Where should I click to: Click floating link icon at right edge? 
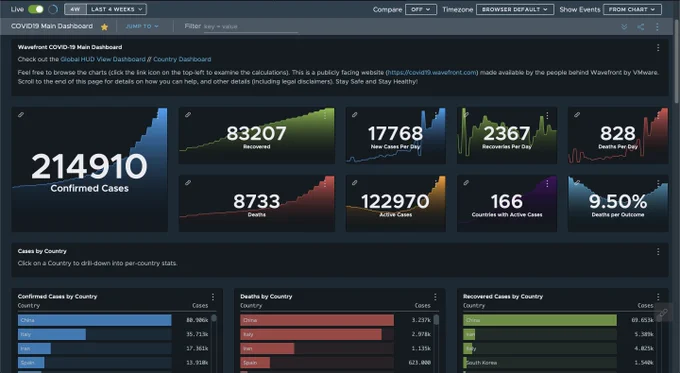click(664, 312)
